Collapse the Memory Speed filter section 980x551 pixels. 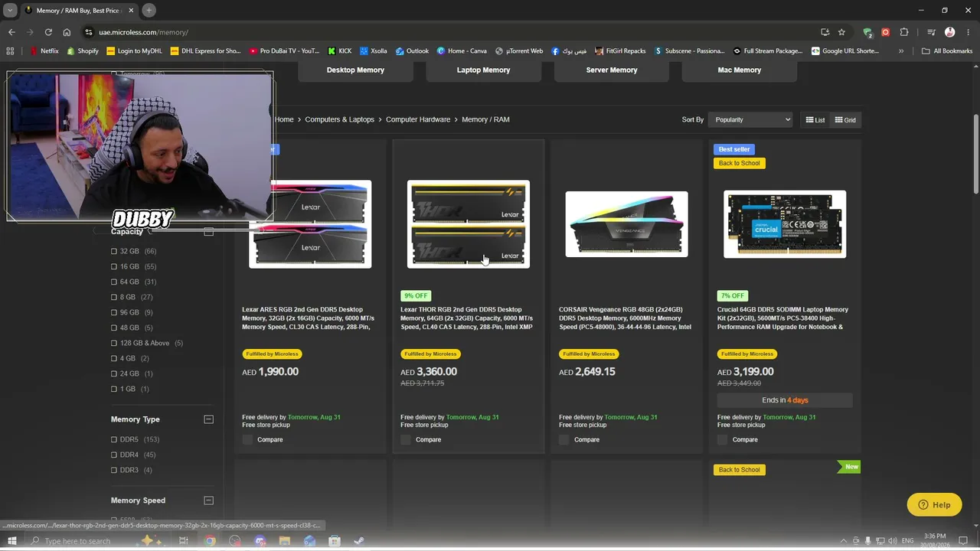(208, 500)
